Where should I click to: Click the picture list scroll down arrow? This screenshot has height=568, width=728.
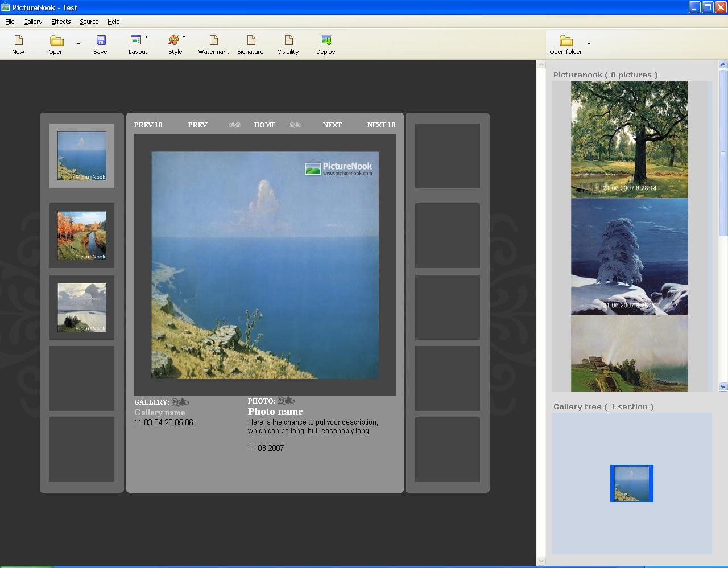(x=723, y=386)
